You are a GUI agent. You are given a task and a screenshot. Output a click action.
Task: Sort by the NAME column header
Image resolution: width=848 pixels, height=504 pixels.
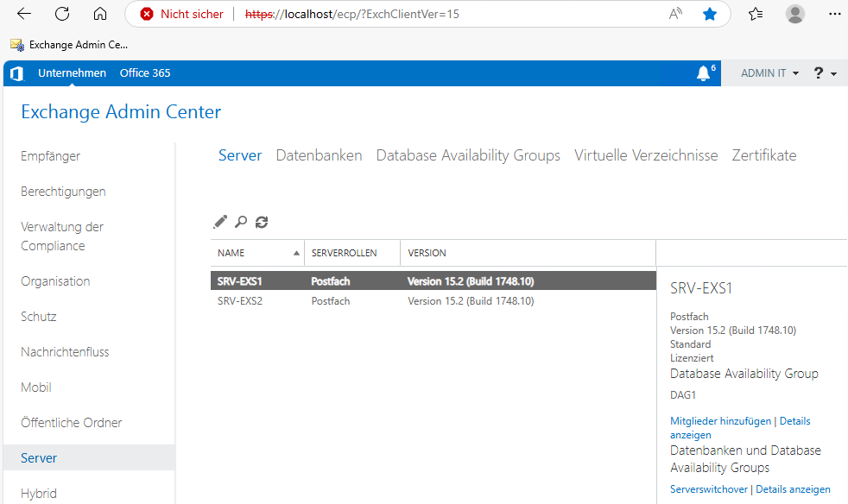coord(257,253)
